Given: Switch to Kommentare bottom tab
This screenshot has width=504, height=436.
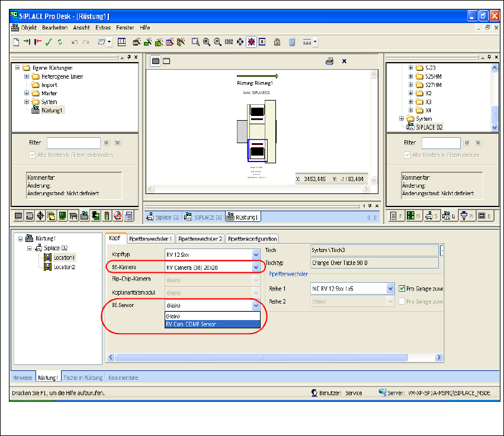Looking at the screenshot, I should click(123, 378).
